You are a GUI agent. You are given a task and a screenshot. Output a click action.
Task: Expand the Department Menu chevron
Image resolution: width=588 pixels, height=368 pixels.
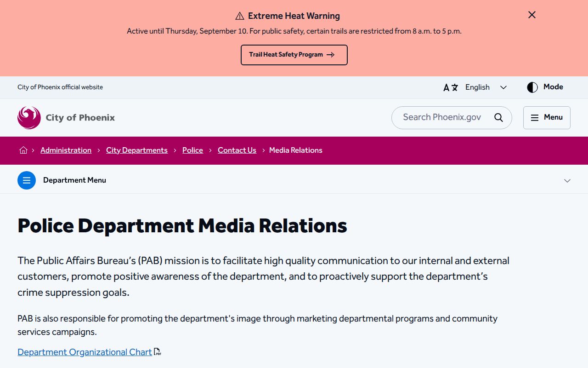pos(567,181)
